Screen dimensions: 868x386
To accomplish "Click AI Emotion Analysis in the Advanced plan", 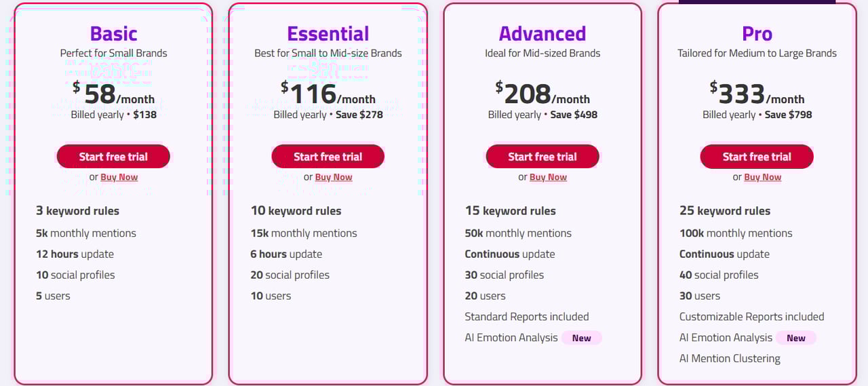I will click(511, 337).
